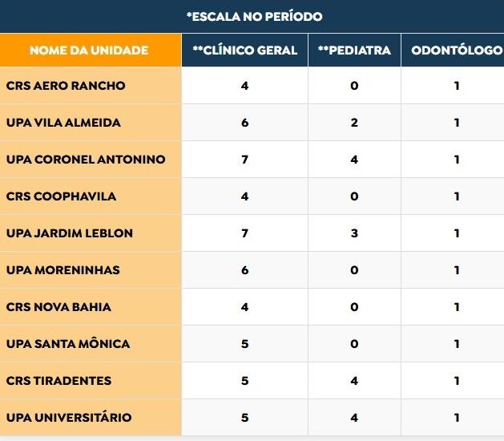Screen dimensions: 504x441
Task: Select pediatra value for UPA Jardim Leblon
Action: click(354, 233)
